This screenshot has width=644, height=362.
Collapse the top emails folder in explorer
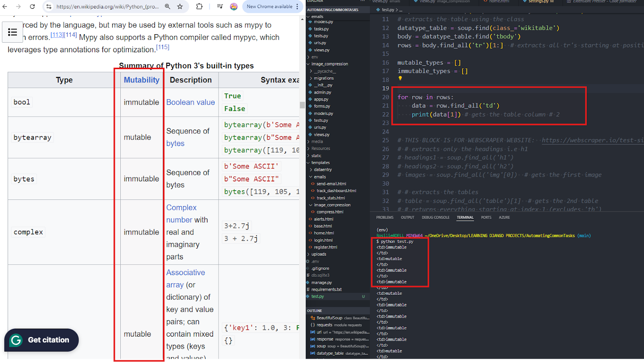(317, 16)
